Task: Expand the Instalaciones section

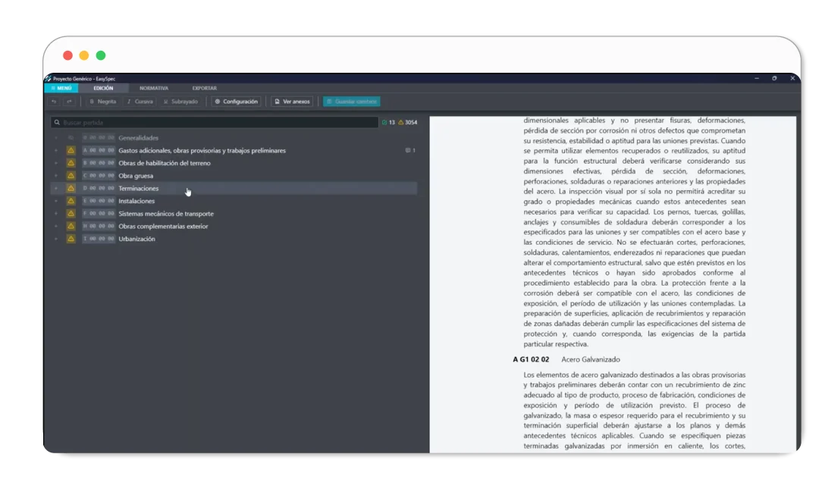Action: (x=56, y=201)
